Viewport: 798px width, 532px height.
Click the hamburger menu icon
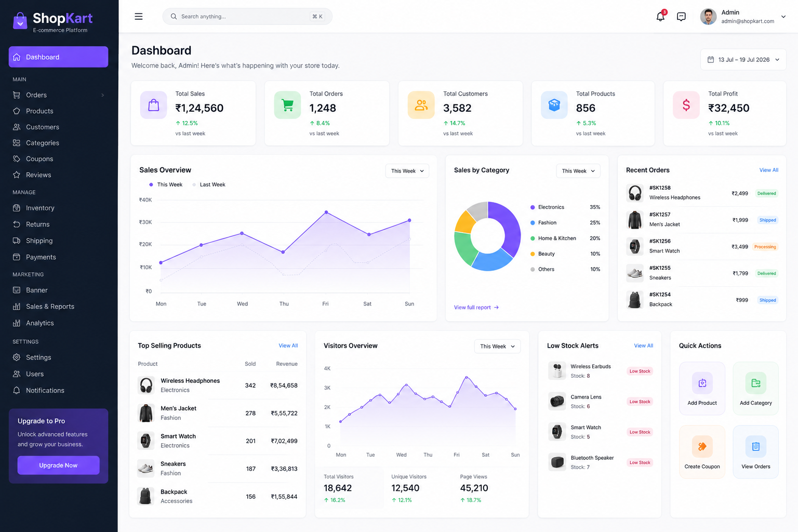[x=139, y=17]
